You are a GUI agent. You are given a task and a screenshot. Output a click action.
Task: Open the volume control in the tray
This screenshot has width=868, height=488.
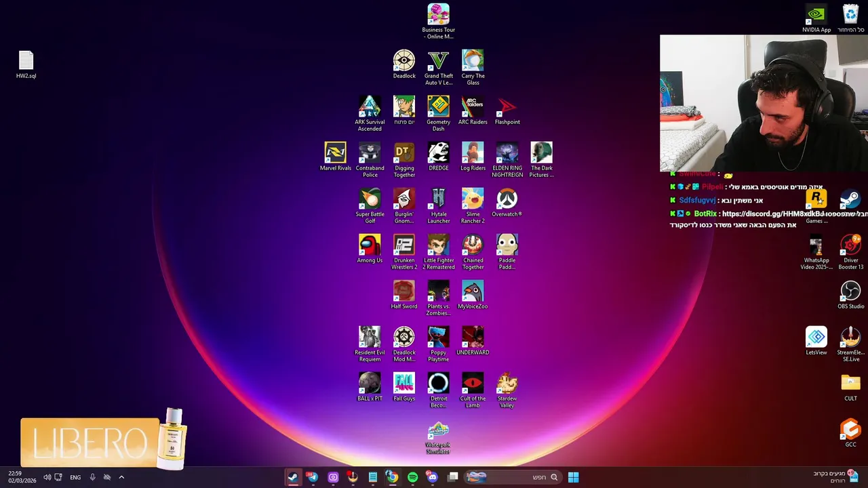click(x=47, y=477)
